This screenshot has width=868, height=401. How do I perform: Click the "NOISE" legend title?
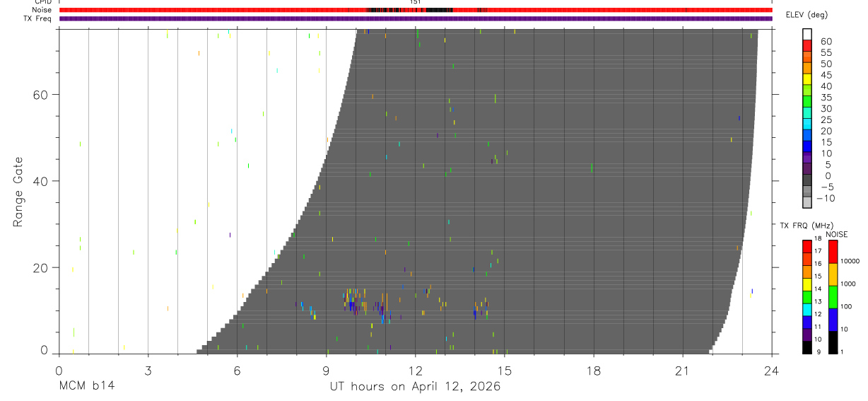point(836,234)
